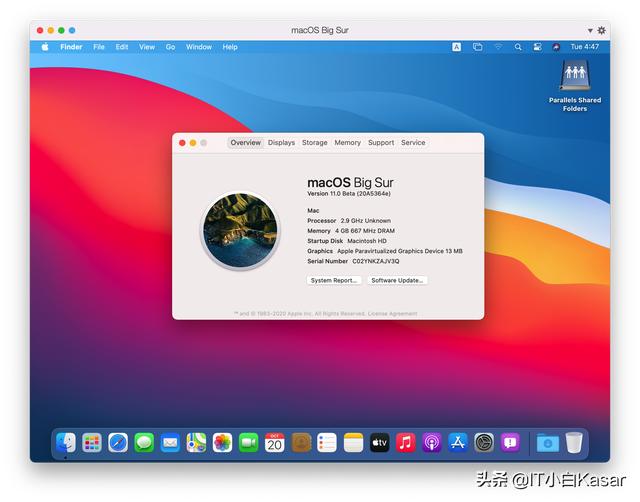Open System Preferences in dock
The height and width of the screenshot is (502, 640).
click(484, 442)
